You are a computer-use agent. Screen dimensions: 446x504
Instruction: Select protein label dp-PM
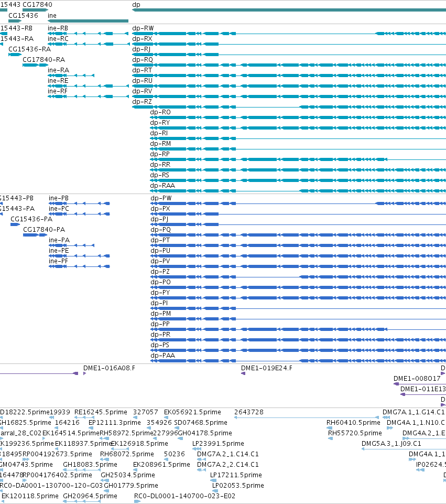coord(161,314)
